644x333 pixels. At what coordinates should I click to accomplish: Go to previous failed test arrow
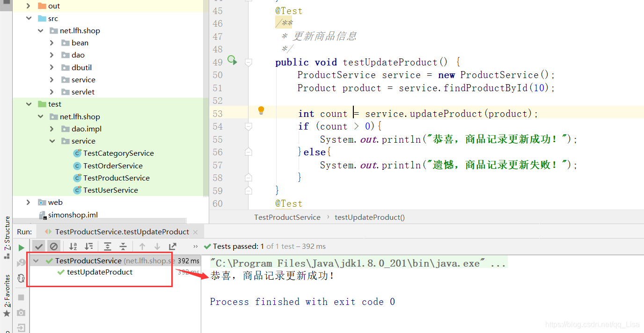142,246
